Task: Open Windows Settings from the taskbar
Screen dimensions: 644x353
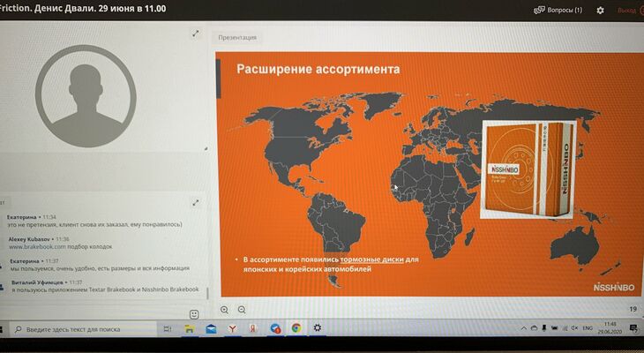Action: pos(317,327)
